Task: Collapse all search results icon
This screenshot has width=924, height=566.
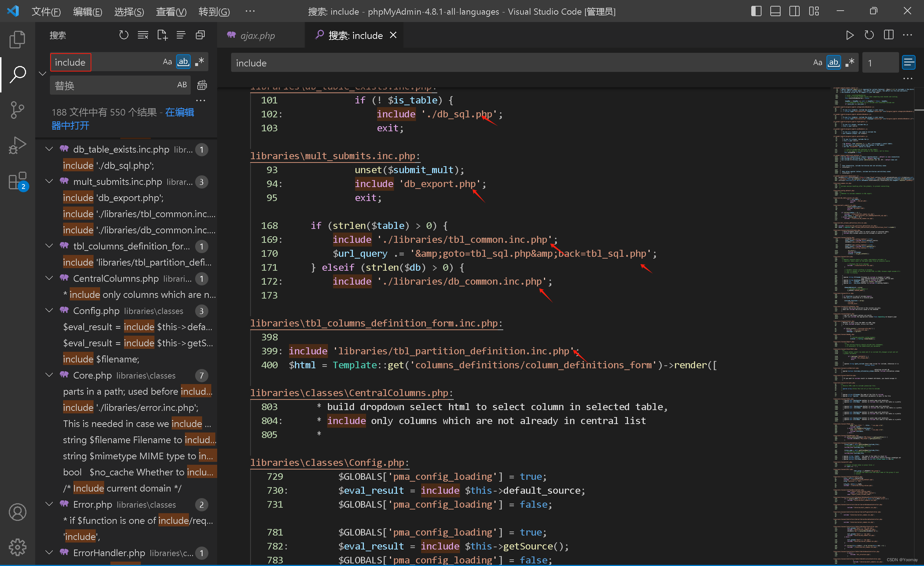Action: click(200, 35)
